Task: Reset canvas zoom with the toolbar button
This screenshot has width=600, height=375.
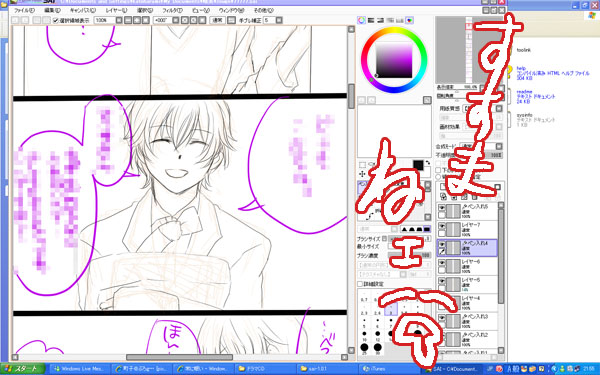Action: point(146,20)
